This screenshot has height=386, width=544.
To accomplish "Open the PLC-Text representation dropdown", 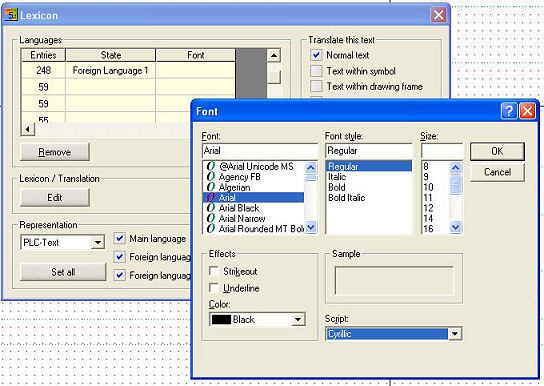I will point(98,242).
